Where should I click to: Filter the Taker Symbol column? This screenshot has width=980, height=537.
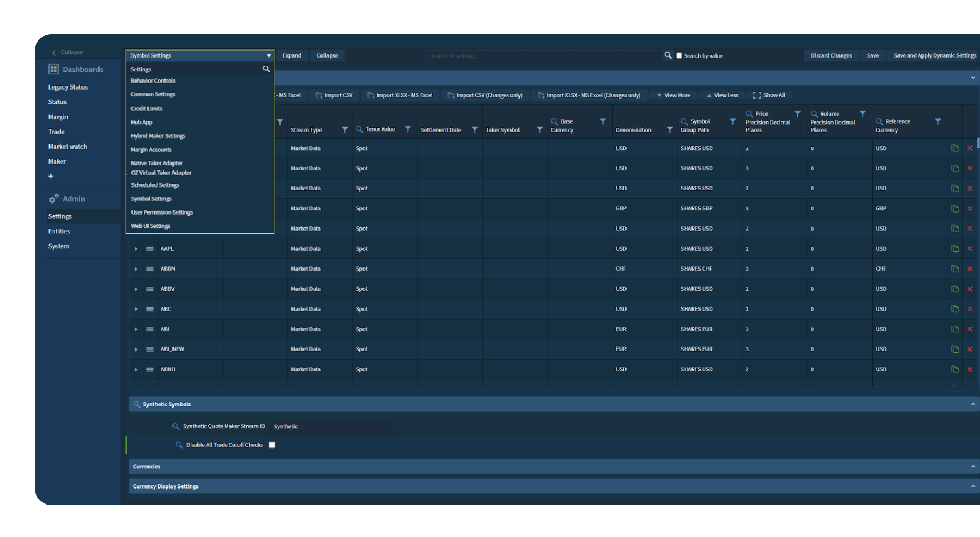pyautogui.click(x=540, y=129)
